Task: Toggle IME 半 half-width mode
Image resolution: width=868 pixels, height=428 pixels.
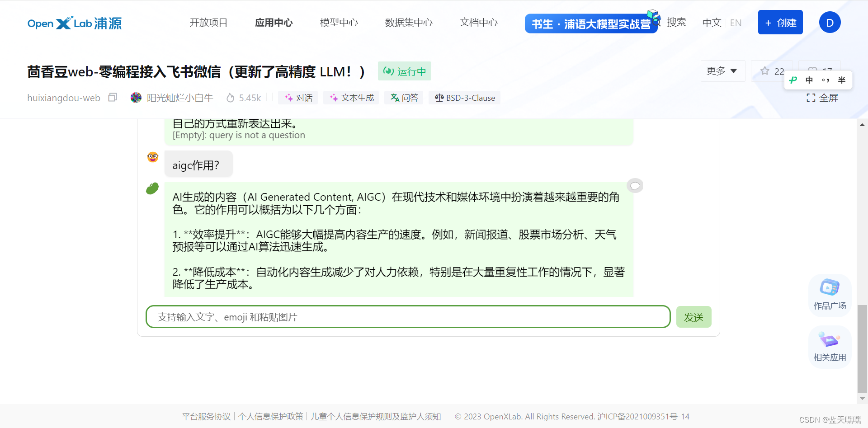Action: 841,80
